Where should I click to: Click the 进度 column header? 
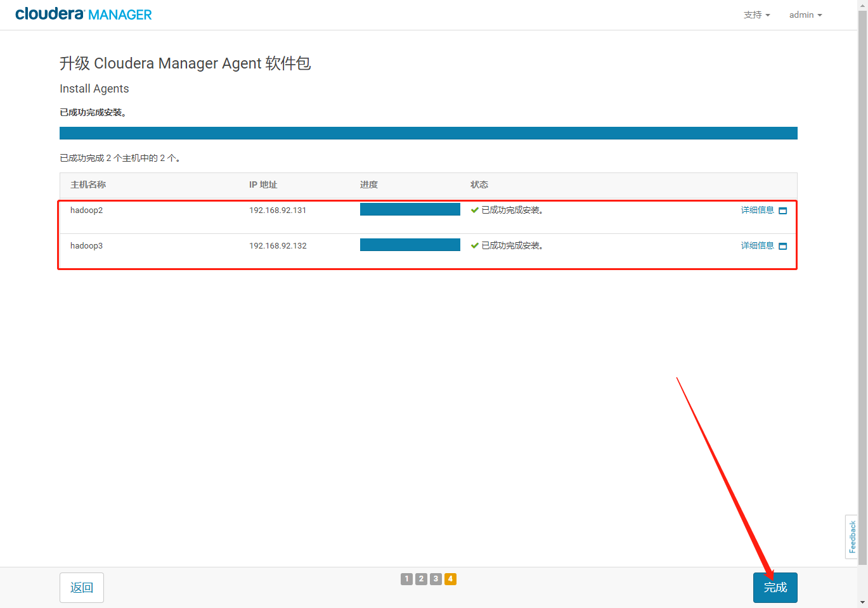(369, 184)
